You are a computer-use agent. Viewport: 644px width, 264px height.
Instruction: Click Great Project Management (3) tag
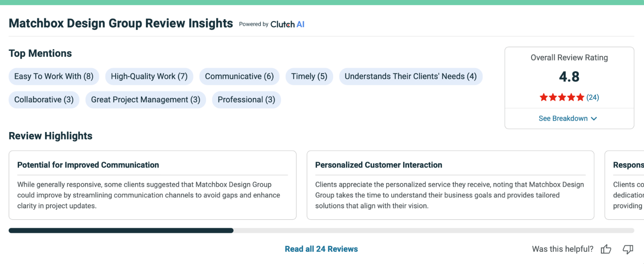coord(145,100)
